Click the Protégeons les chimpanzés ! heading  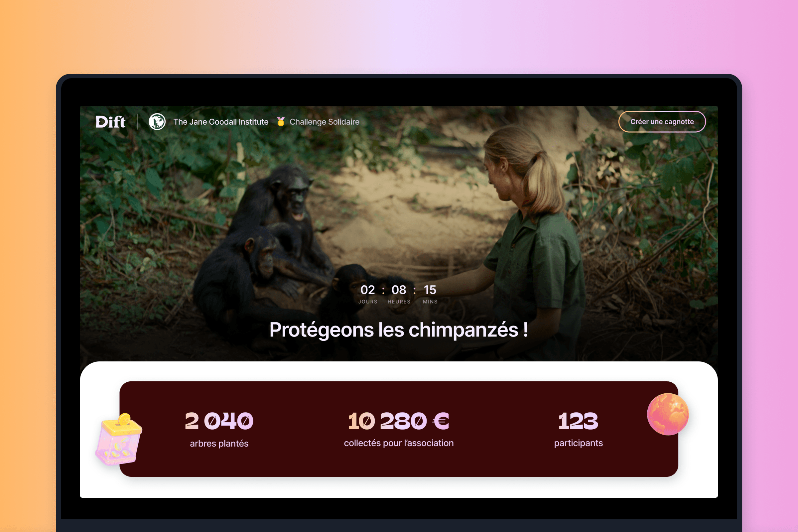[399, 330]
